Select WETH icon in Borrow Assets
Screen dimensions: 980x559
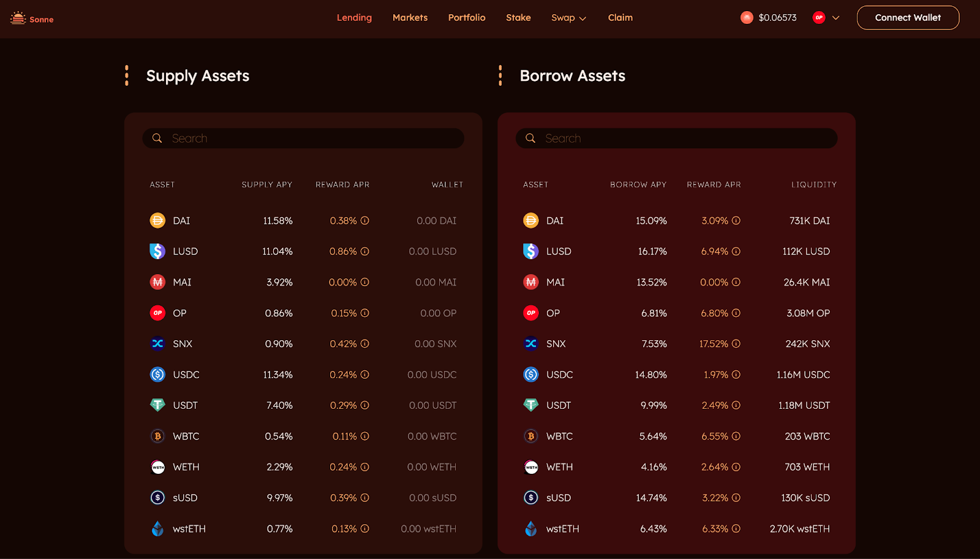pos(531,467)
